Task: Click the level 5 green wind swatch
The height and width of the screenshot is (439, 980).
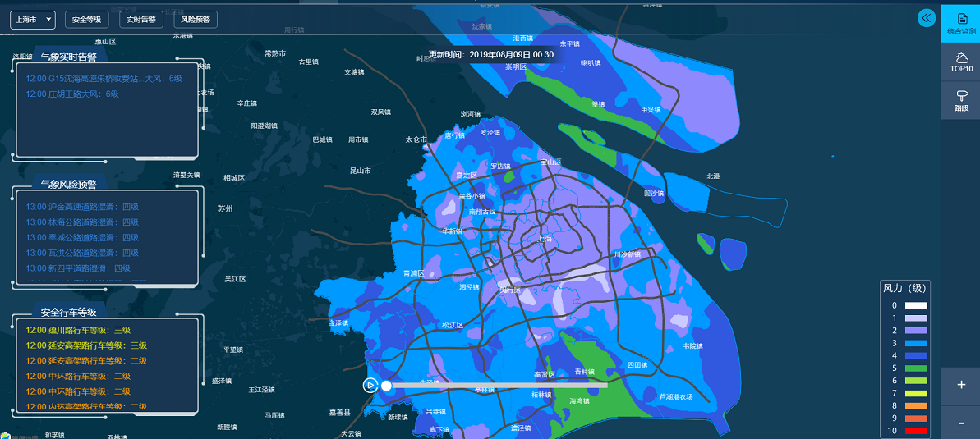Action: (x=916, y=368)
